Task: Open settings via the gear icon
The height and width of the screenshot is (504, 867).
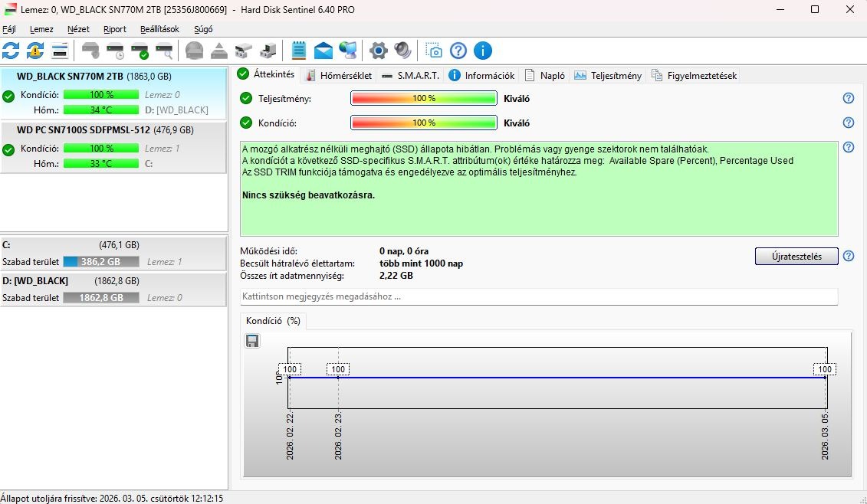Action: pyautogui.click(x=378, y=51)
